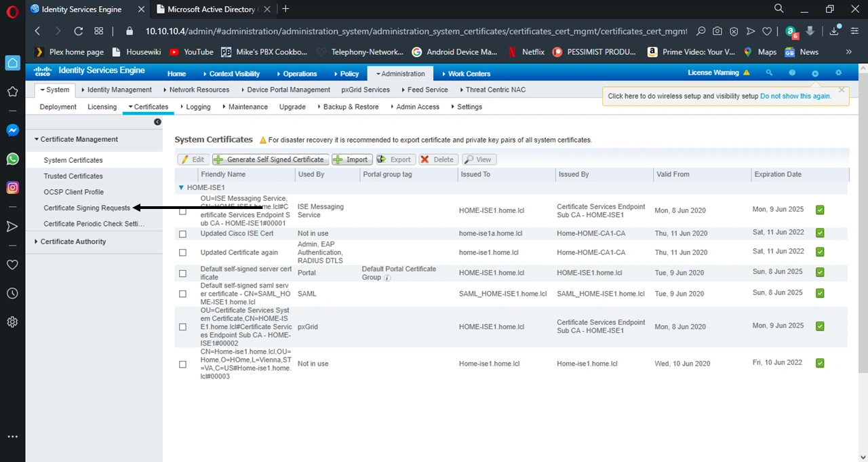Screen dimensions: 868x462
Task: Click the info icon beside Default Portal Certificate Group
Action: pyautogui.click(x=387, y=277)
